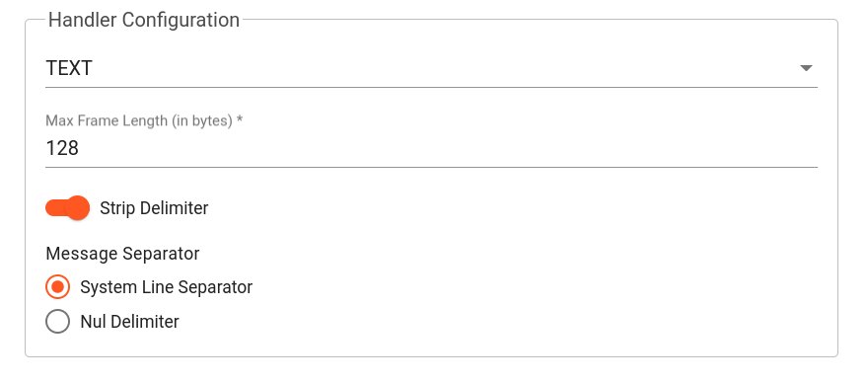This screenshot has height=383, width=868.
Task: Click the Max Frame Length (in bytes) label
Action: pyautogui.click(x=139, y=120)
